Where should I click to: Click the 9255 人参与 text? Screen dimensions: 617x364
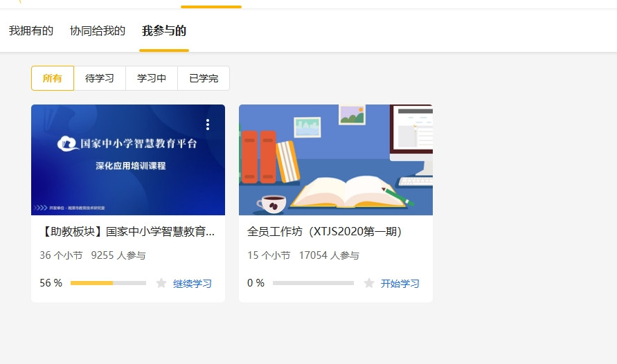pyautogui.click(x=118, y=255)
